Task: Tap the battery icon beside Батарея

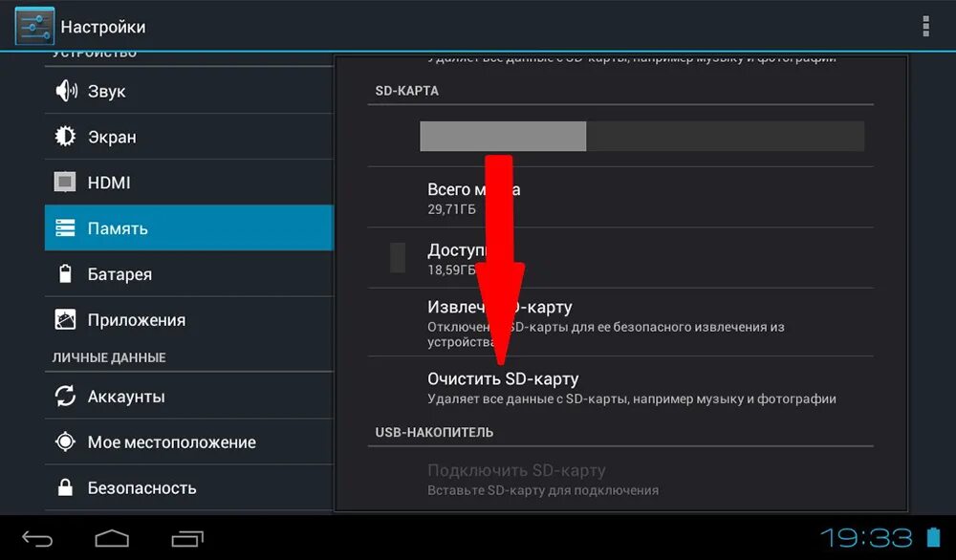Action: [65, 273]
